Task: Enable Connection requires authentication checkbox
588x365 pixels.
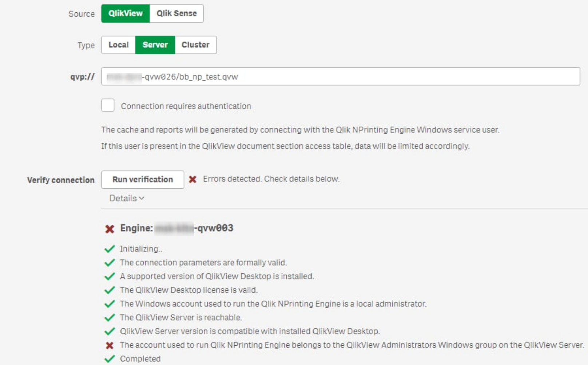Action: coord(108,105)
